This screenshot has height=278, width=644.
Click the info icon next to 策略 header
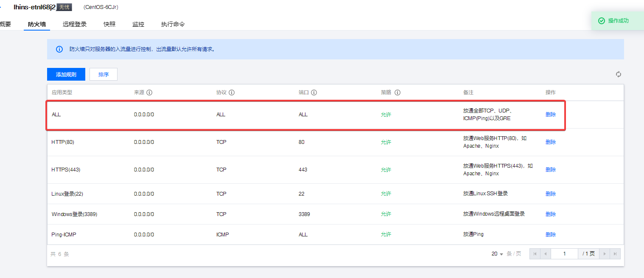(x=398, y=93)
